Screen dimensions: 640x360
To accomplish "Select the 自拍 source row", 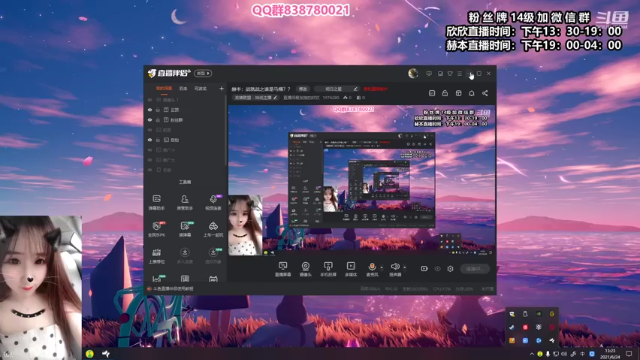I will (x=185, y=140).
